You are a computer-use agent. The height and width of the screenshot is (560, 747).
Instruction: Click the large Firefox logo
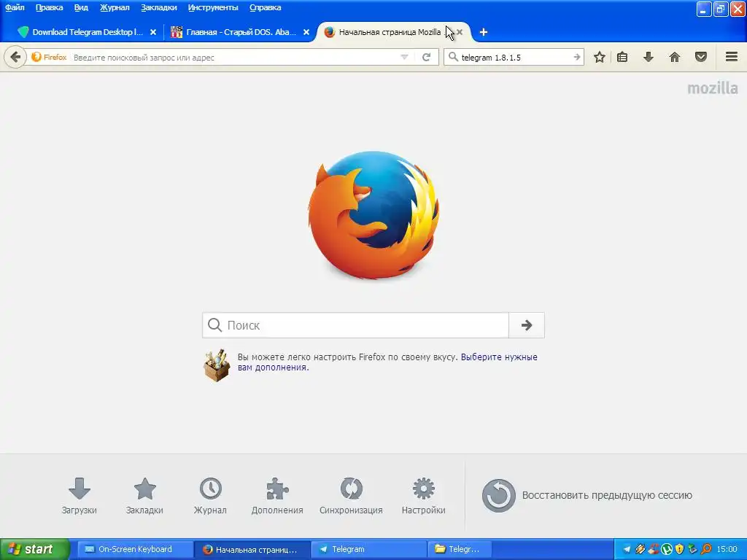(373, 215)
